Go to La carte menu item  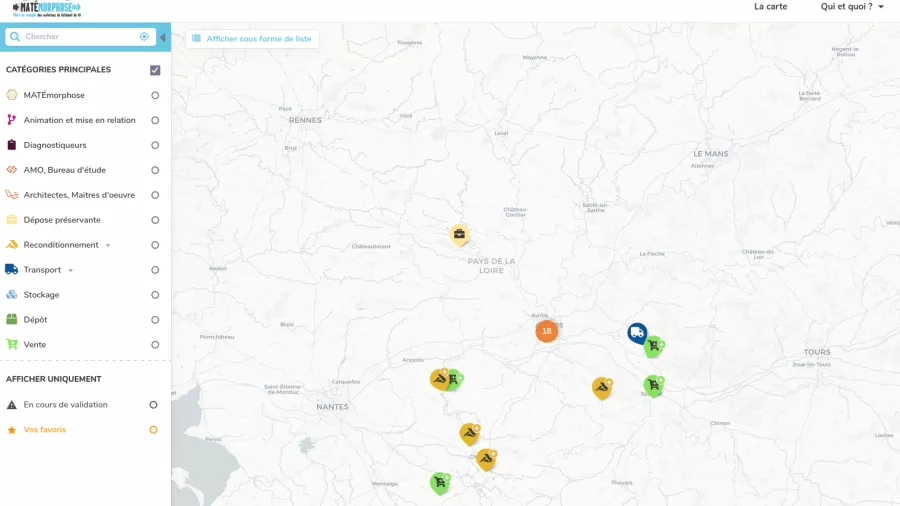[770, 7]
